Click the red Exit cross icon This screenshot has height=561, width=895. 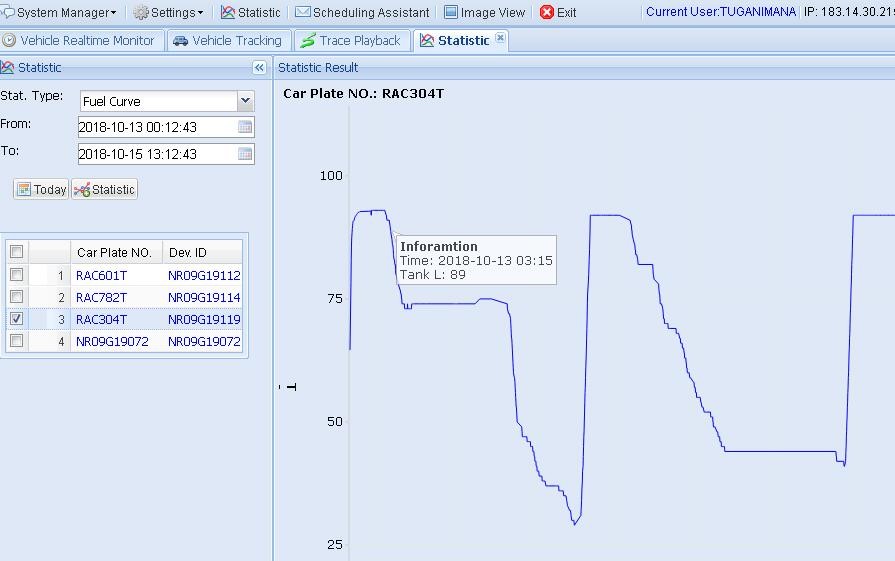pos(546,12)
